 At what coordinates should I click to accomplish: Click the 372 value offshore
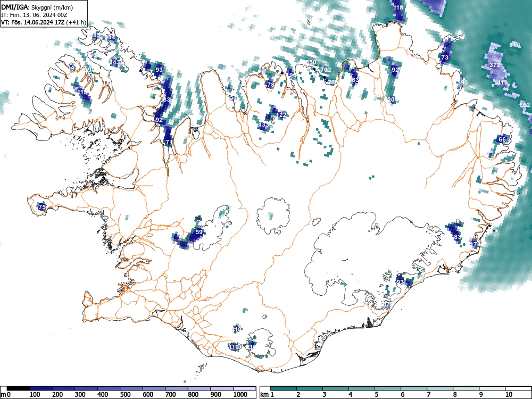[495, 65]
